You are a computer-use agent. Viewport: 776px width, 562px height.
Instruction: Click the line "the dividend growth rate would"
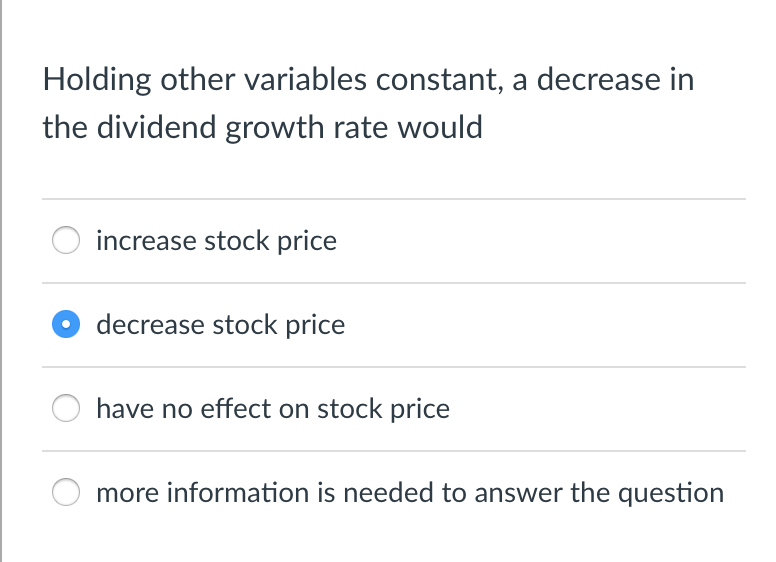pos(262,127)
